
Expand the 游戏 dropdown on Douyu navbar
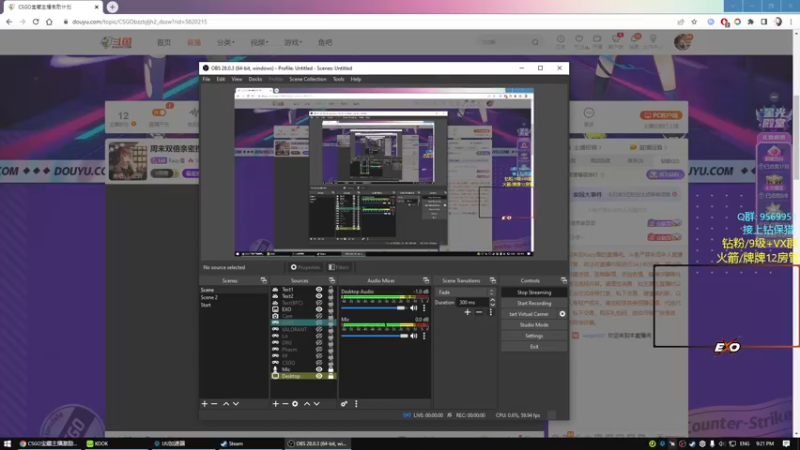(x=293, y=42)
